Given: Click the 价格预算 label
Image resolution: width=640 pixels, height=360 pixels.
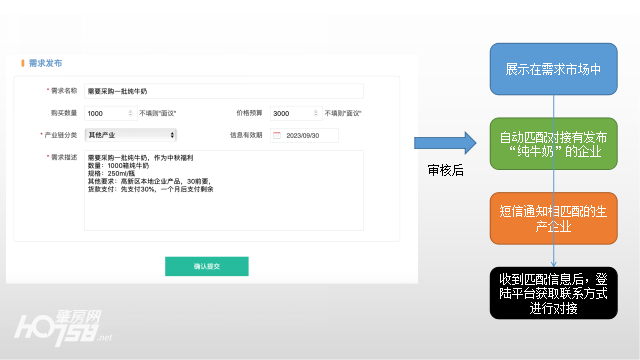Looking at the screenshot, I should (x=249, y=113).
